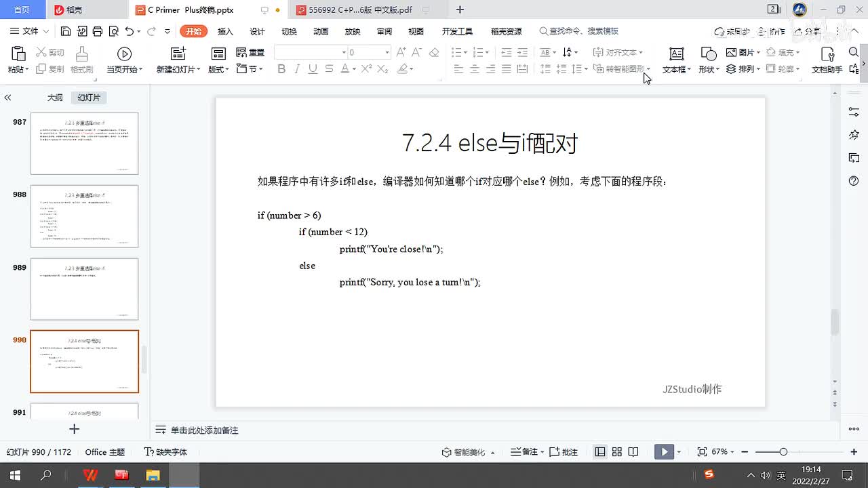
Task: Click the Save icon in quick access bar
Action: click(66, 31)
